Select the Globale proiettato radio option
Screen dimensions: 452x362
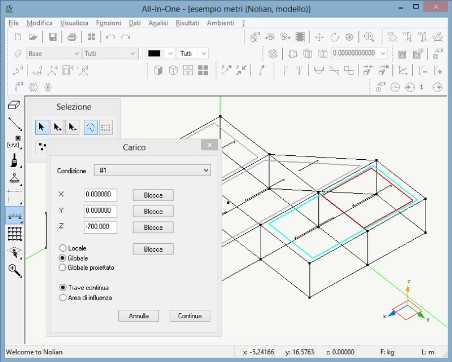point(62,267)
